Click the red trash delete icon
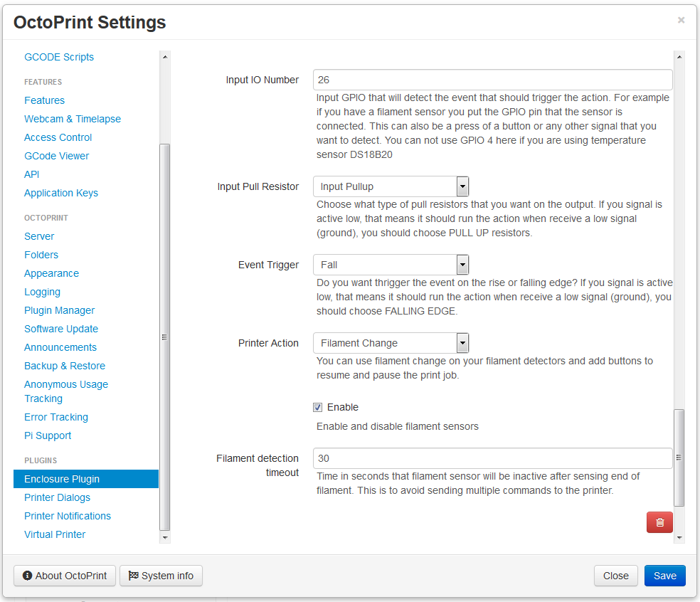The image size is (700, 602). [x=659, y=522]
